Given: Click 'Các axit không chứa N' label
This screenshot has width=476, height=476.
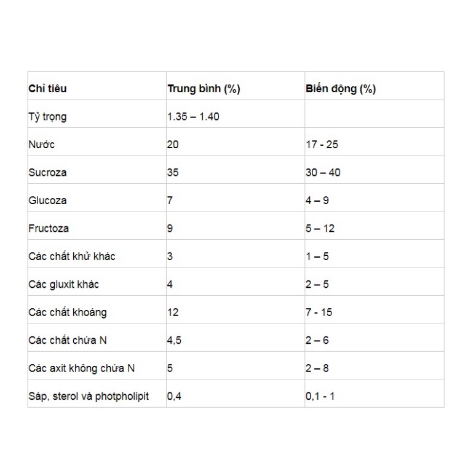Looking at the screenshot, I should (81, 368).
